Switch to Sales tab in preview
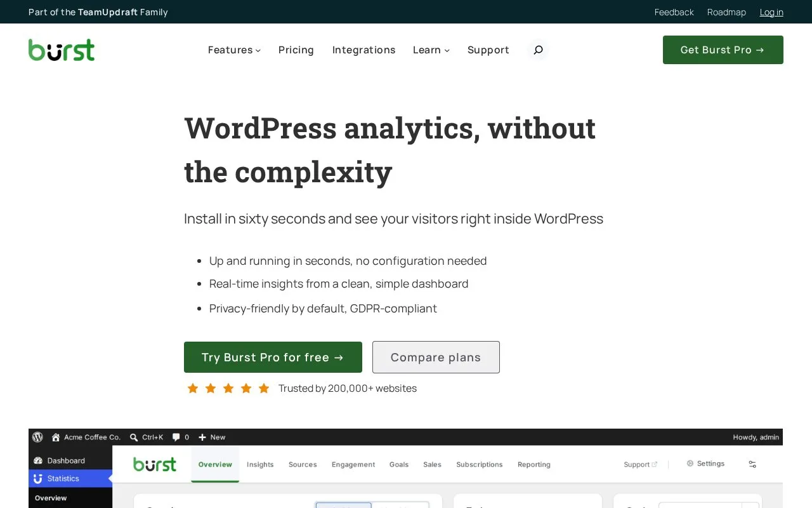 pos(432,464)
